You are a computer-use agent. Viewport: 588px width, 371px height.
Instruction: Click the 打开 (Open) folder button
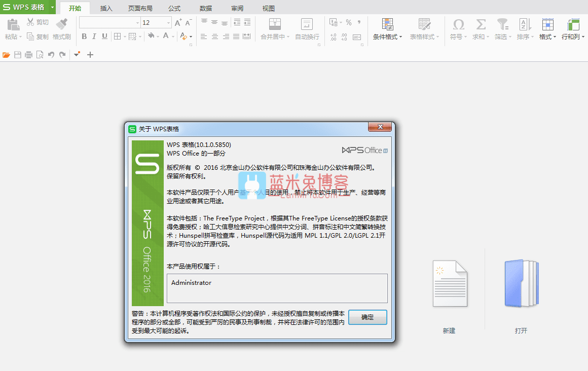click(x=521, y=296)
